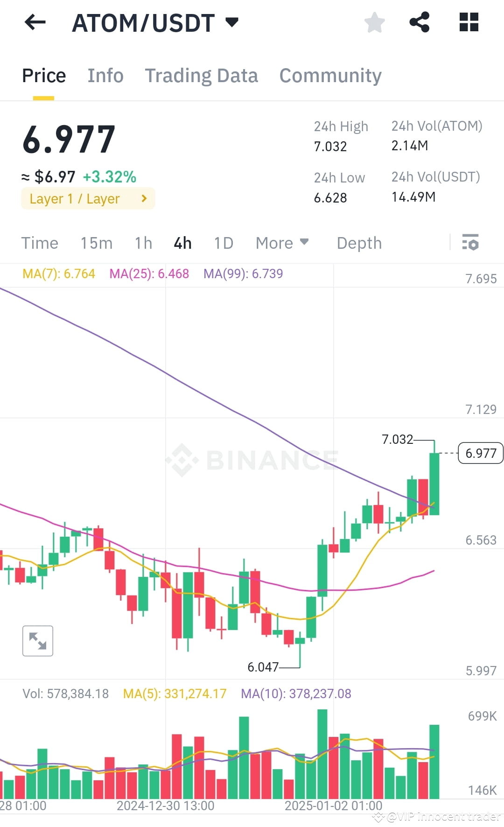The width and height of the screenshot is (504, 827).
Task: Open the indicator settings icon beside Depth
Action: (471, 243)
